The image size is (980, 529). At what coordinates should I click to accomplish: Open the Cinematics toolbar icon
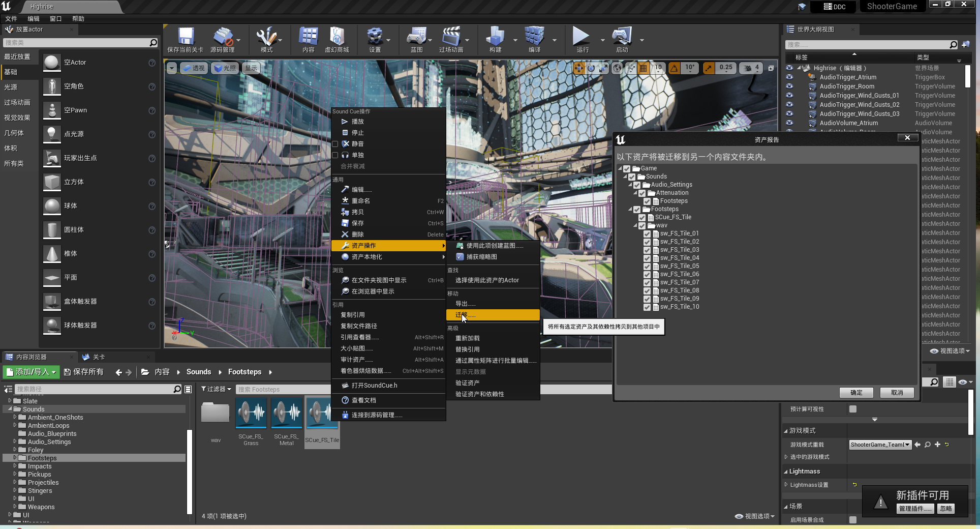click(451, 37)
